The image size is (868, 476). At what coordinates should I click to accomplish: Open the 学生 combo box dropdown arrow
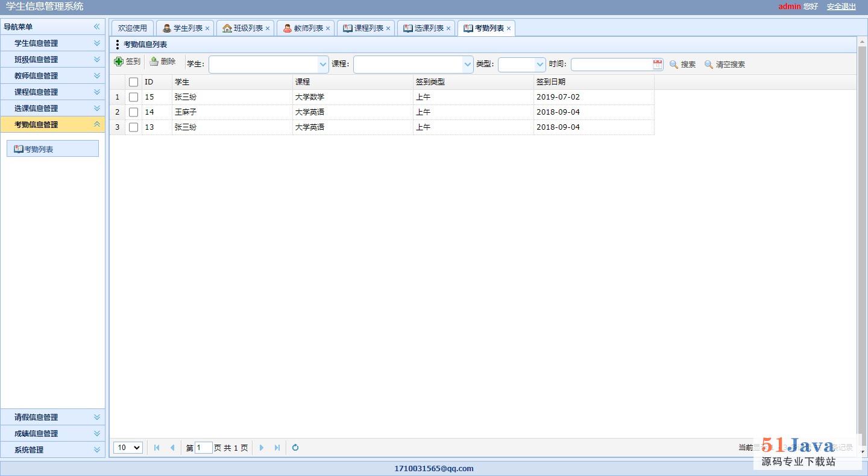(323, 65)
